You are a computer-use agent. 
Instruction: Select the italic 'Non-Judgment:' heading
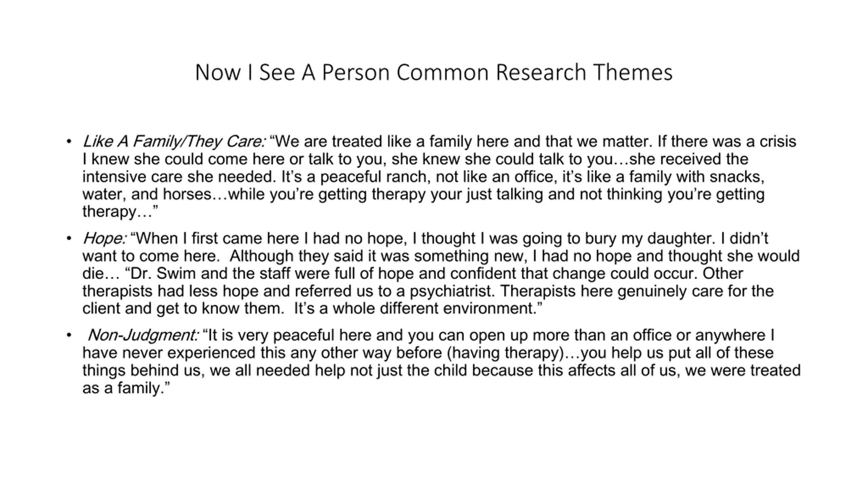coord(143,335)
